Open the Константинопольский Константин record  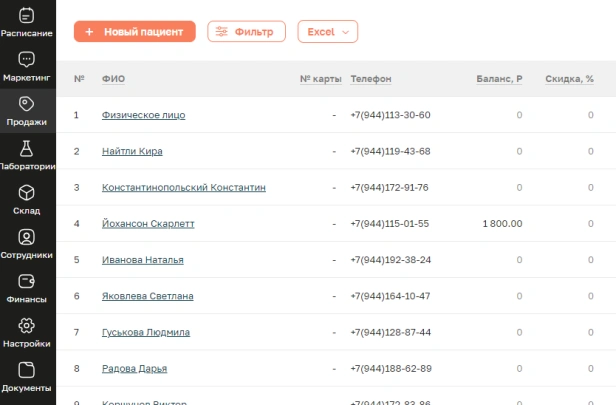[184, 187]
